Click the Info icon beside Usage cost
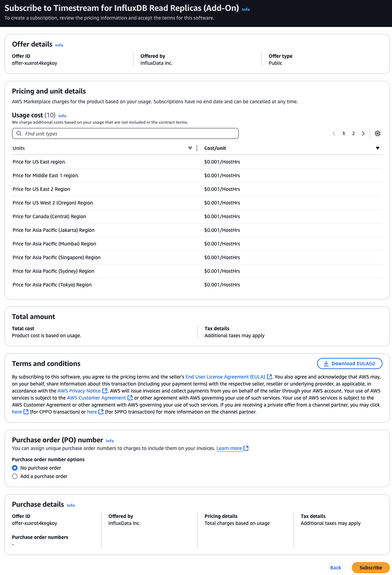This screenshot has width=392, height=575. tap(62, 116)
